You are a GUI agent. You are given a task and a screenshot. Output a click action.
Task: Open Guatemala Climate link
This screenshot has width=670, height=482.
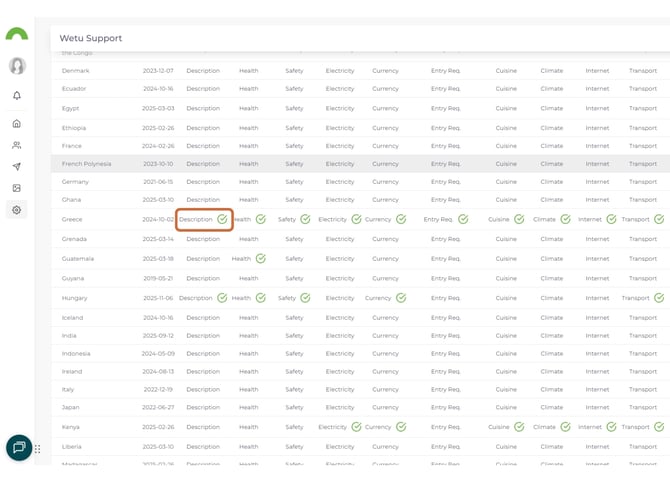pos(552,259)
